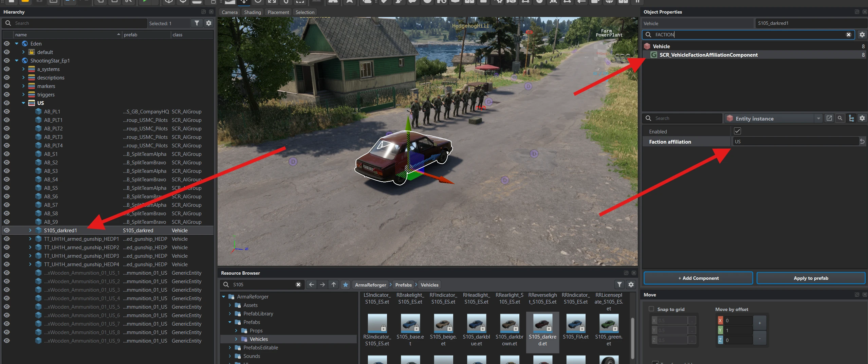Click the minus button beside Move by offset

[x=760, y=339]
